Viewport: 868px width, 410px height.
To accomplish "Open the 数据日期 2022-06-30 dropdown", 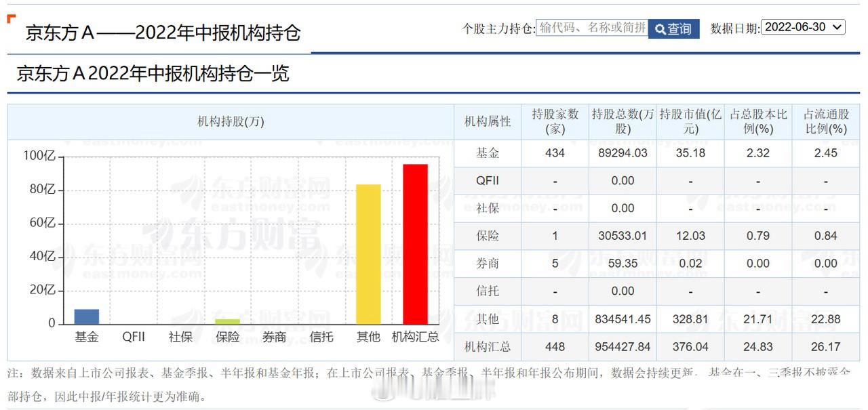I will (x=804, y=27).
